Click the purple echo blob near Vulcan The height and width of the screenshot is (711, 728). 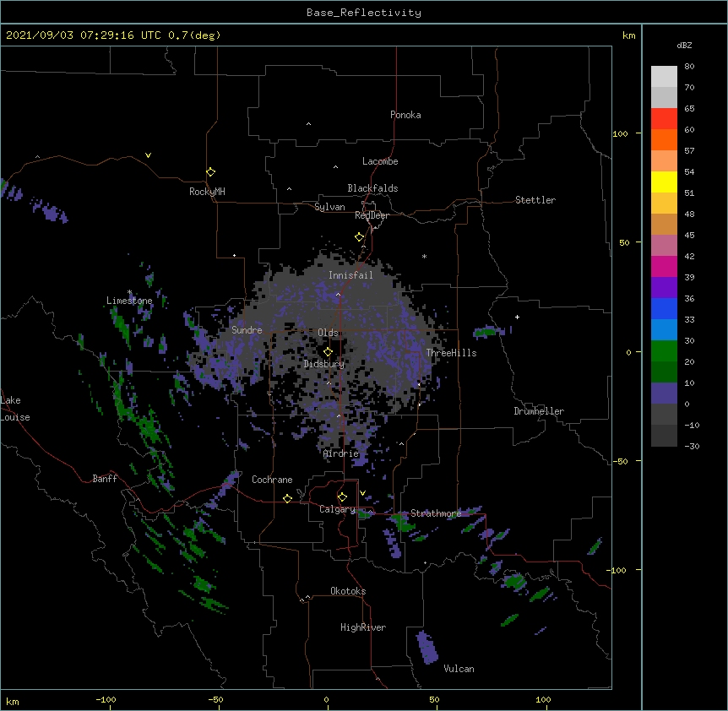click(426, 648)
